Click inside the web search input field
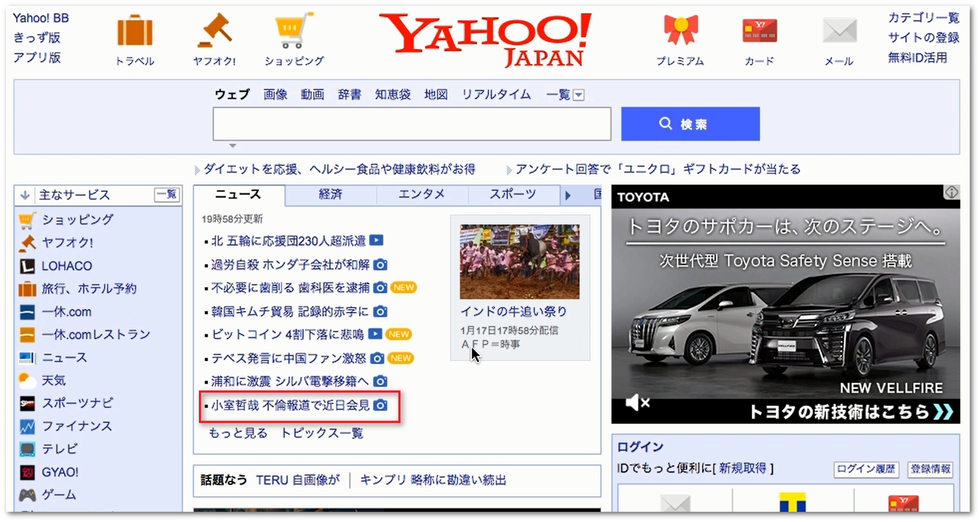Screen dimensions: 980x522 click(412, 124)
